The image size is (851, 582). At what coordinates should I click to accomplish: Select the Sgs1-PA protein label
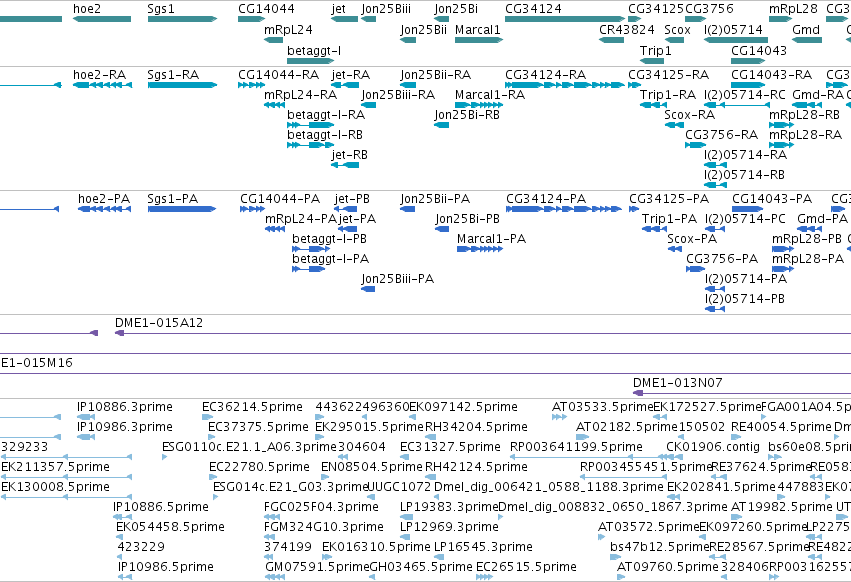click(173, 199)
